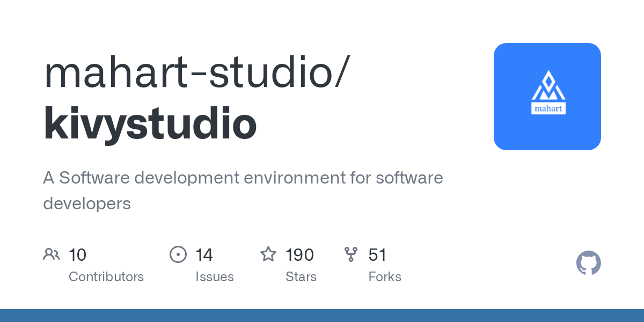
Task: Click the Issues circle-dot icon
Action: (178, 254)
